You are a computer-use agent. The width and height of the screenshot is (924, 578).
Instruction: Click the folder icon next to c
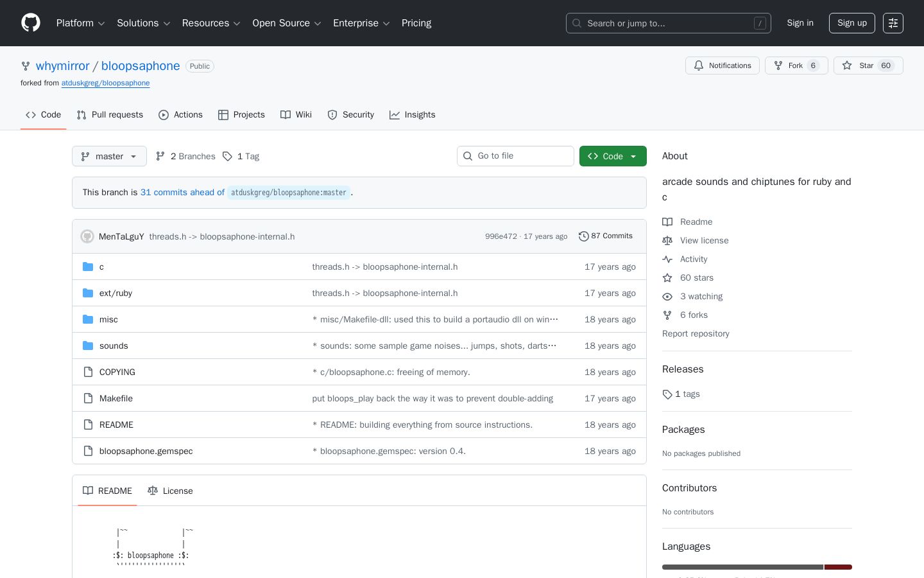88,267
